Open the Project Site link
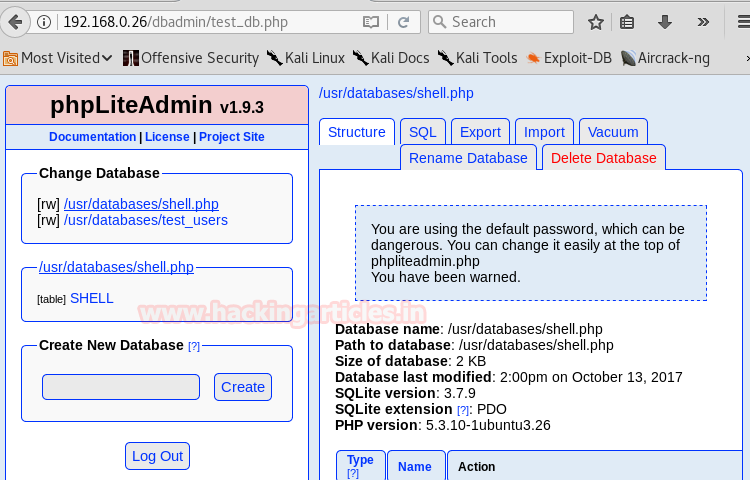This screenshot has width=750, height=480. (x=232, y=137)
